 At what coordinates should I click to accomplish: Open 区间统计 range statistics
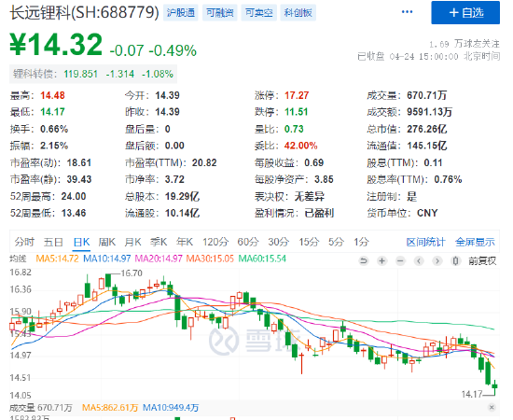tap(425, 243)
